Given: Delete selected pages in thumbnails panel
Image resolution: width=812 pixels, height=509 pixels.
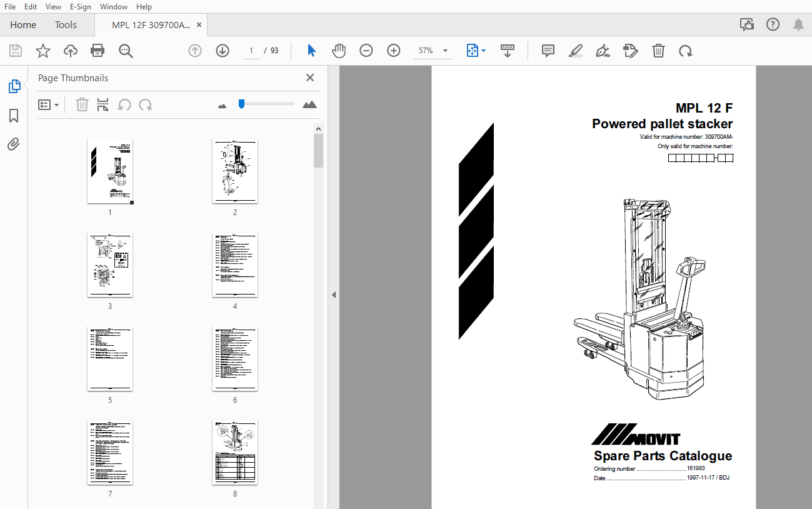Looking at the screenshot, I should tap(82, 104).
